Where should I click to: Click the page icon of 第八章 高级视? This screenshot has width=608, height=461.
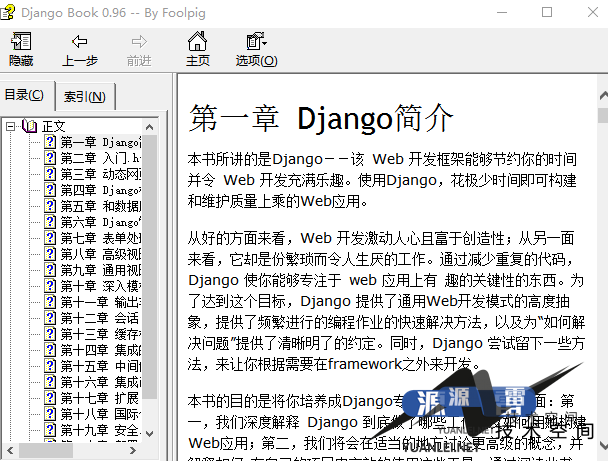[50, 254]
